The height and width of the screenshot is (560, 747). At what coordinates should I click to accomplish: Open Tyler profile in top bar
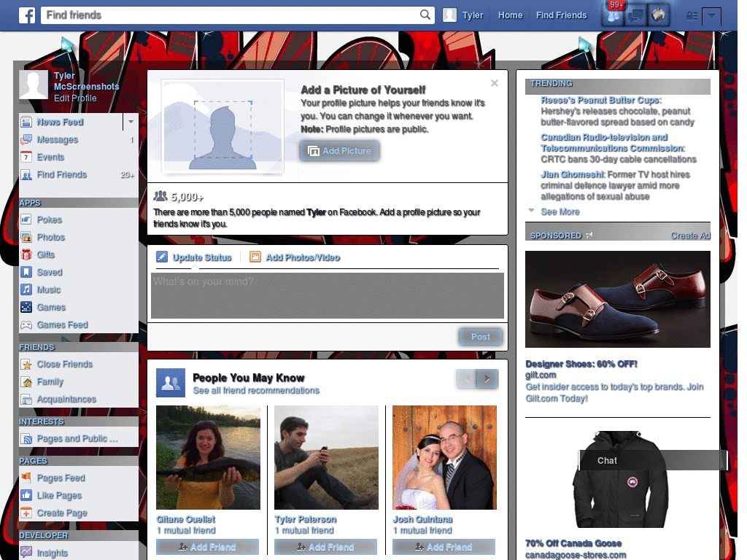[x=463, y=15]
